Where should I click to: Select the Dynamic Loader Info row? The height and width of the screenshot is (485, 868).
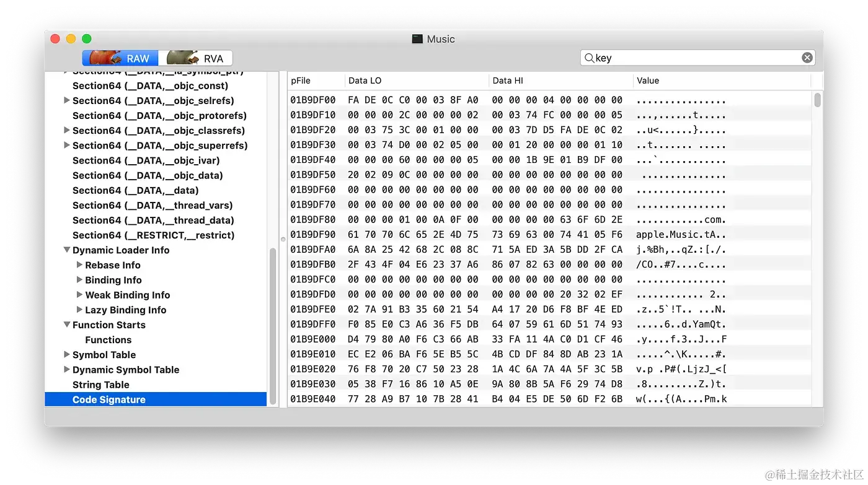[x=156, y=250]
